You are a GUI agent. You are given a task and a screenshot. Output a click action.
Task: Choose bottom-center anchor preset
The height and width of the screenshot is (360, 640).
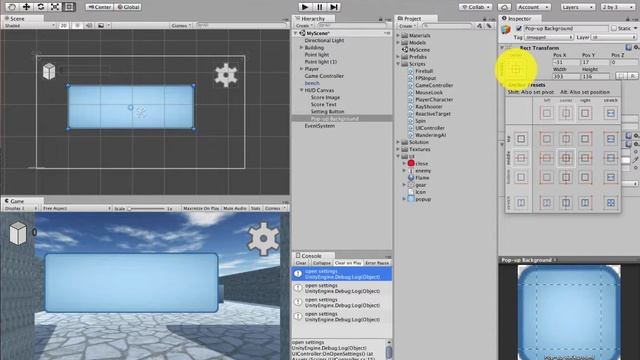pos(566,177)
